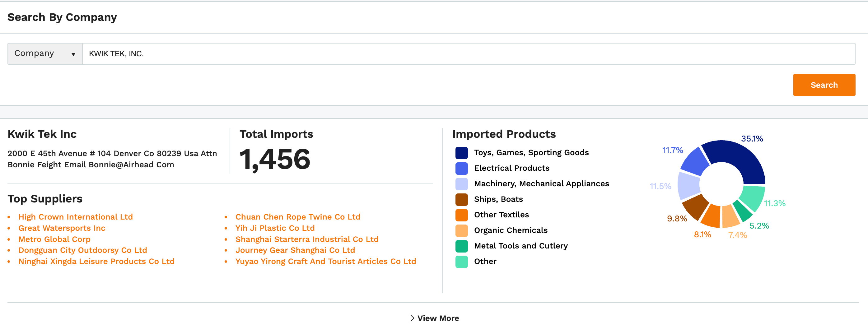This screenshot has height=334, width=868.
Task: Click the Imported Products heading
Action: pyautogui.click(x=504, y=134)
